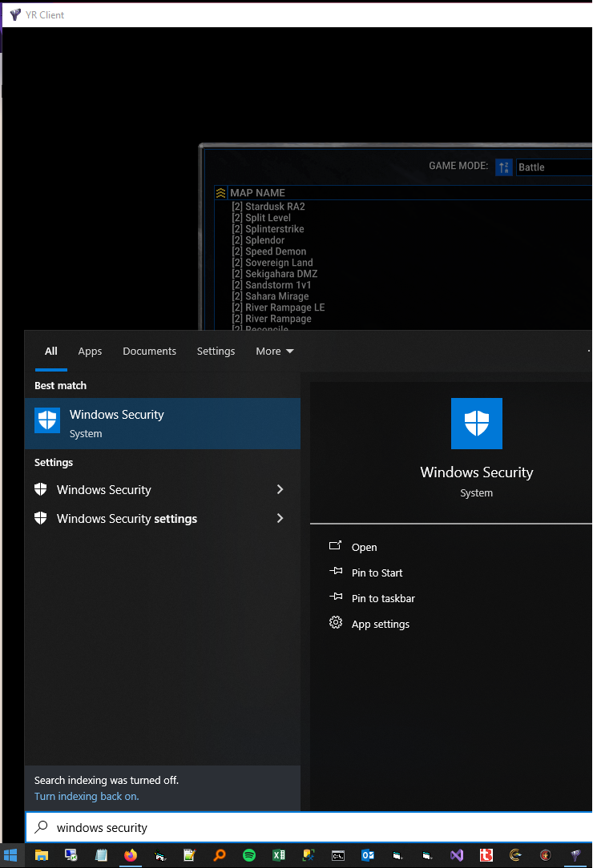
Task: Select map '[2] Split Level'
Action: click(x=261, y=218)
